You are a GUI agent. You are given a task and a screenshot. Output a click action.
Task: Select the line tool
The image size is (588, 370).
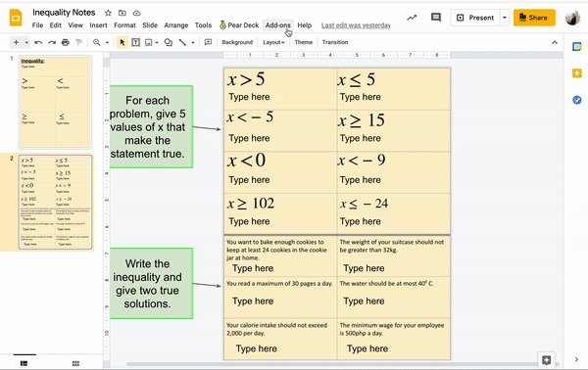pyautogui.click(x=182, y=42)
